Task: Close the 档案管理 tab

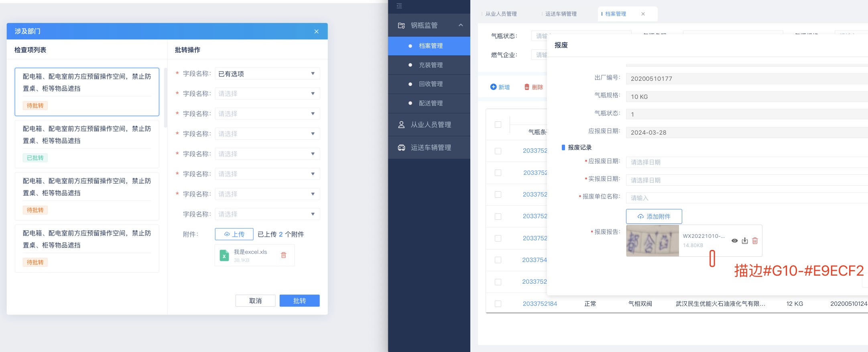Action: tap(643, 14)
